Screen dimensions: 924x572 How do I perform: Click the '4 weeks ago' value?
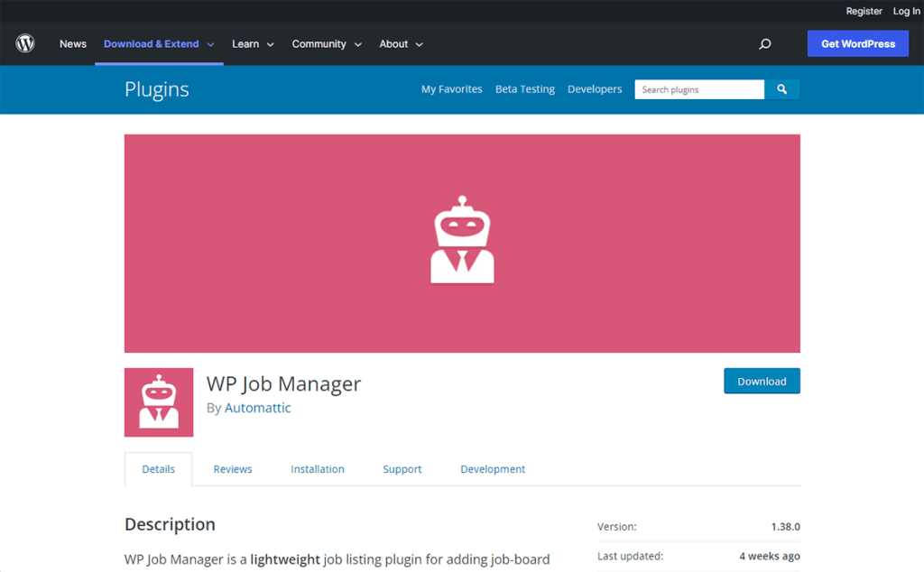coord(770,556)
